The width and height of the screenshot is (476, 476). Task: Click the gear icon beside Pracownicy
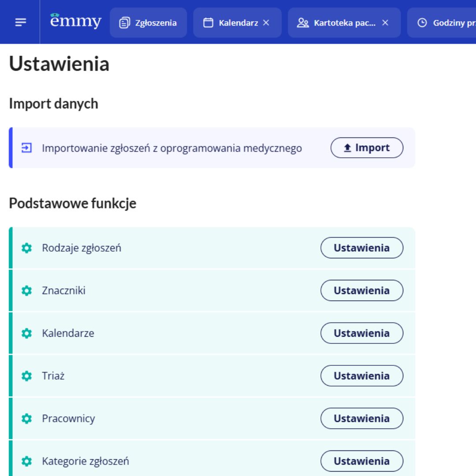pyautogui.click(x=27, y=419)
